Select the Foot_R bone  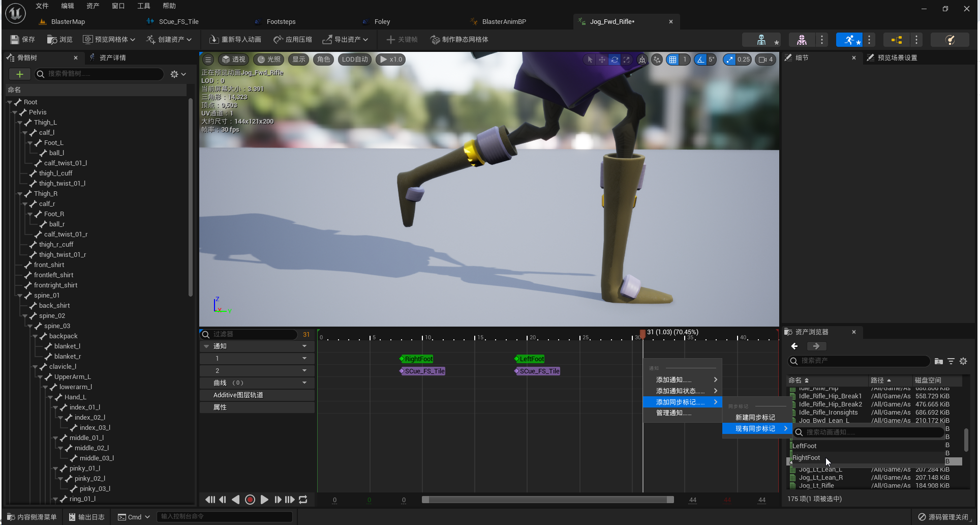[x=54, y=214]
